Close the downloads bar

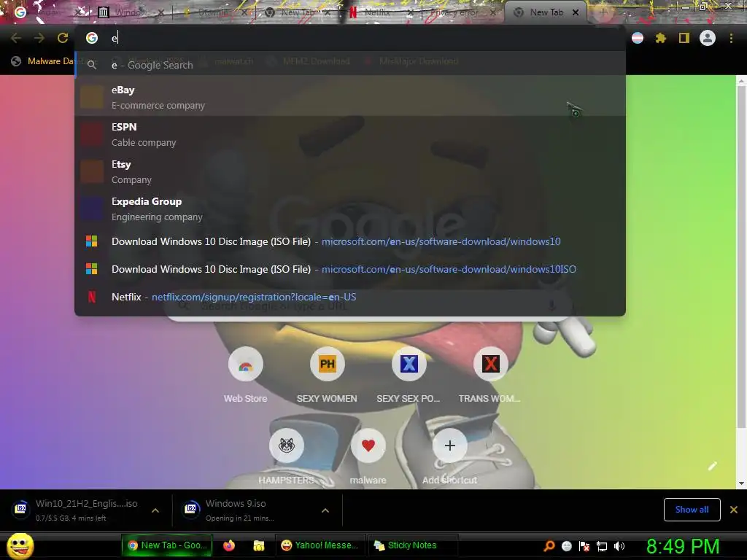[734, 510]
